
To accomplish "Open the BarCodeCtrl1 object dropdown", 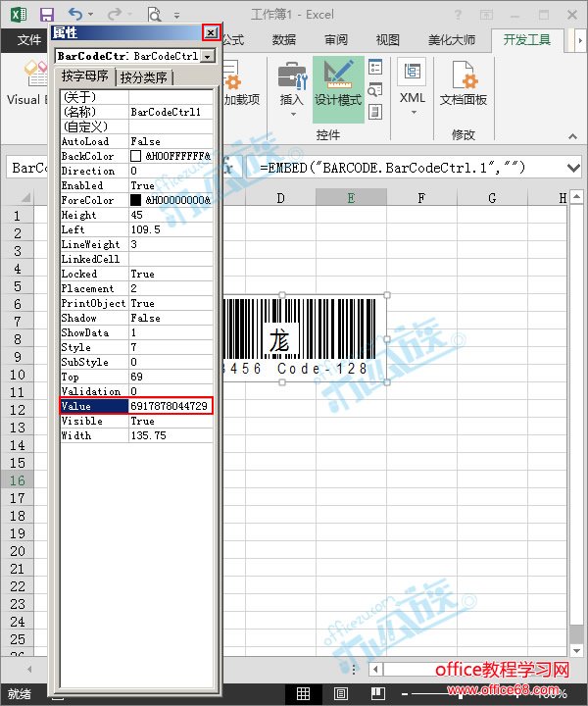I will pyautogui.click(x=208, y=56).
